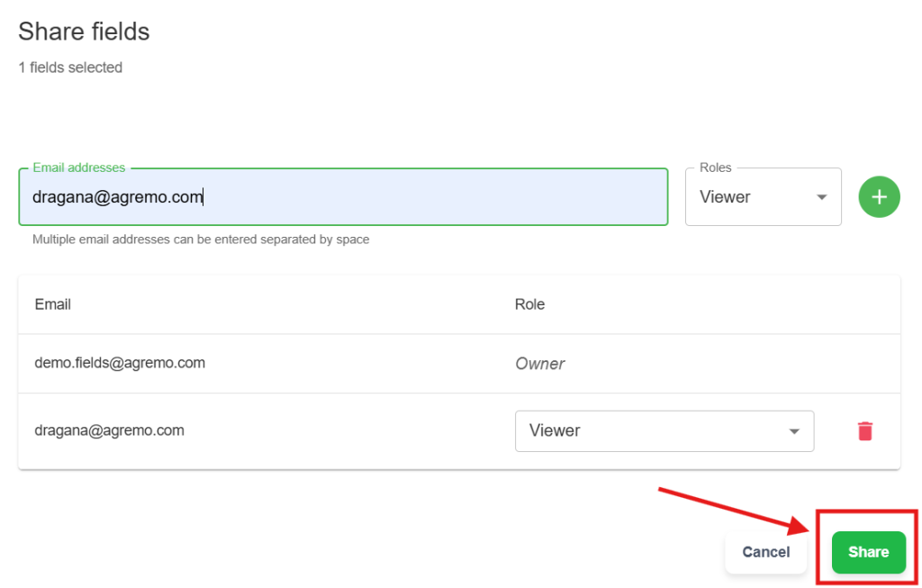Click the caret arrow in the Roles selector

pyautogui.click(x=821, y=197)
